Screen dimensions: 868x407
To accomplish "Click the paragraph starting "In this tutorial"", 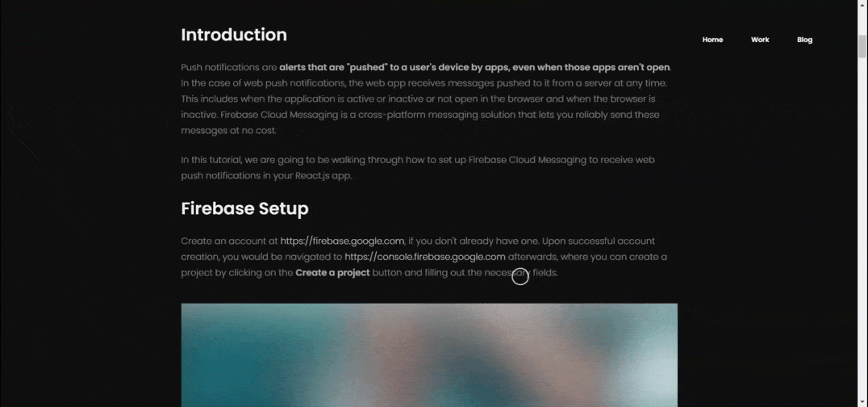I will point(417,160).
